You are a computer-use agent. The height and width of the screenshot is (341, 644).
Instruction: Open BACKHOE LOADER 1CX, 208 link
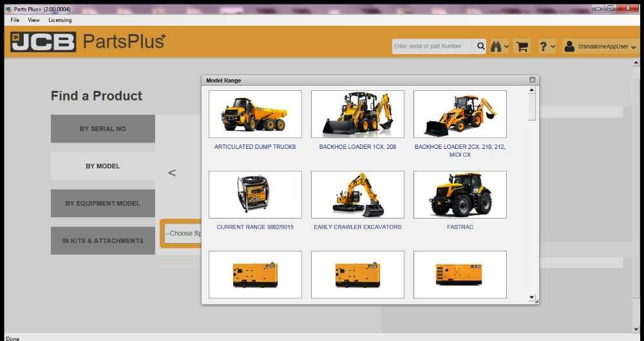tap(357, 147)
